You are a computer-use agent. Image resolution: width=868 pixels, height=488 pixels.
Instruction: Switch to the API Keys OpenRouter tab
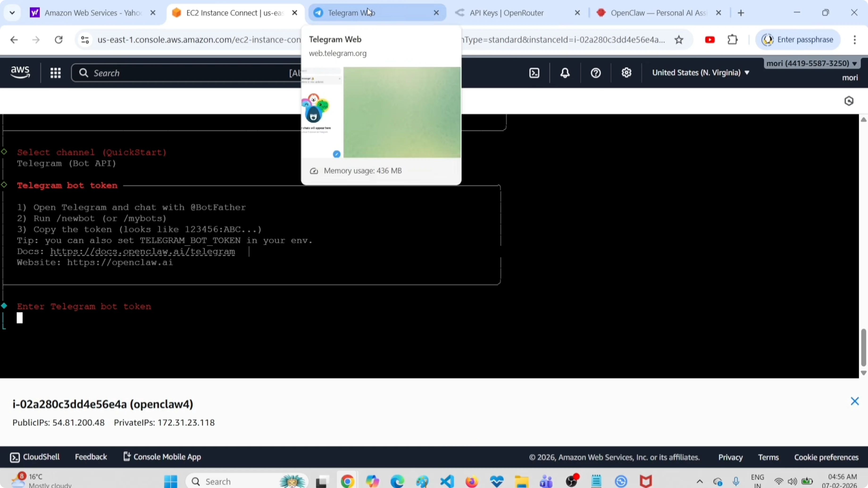[x=506, y=13]
